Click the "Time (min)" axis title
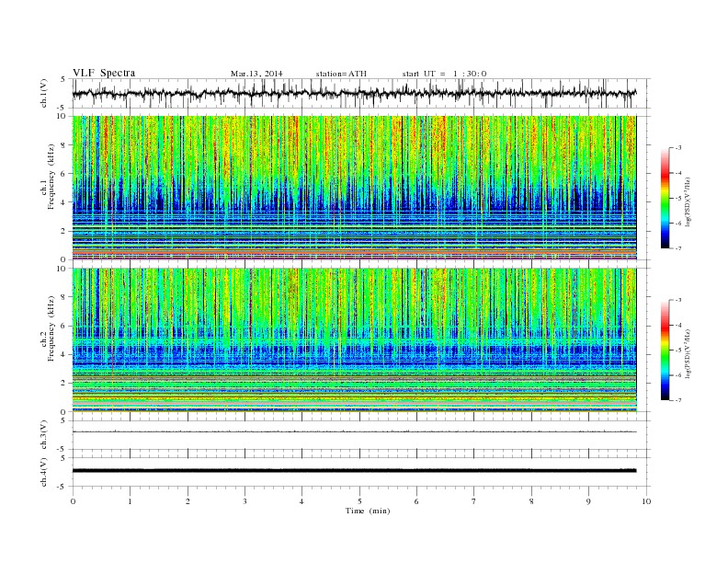 click(368, 511)
